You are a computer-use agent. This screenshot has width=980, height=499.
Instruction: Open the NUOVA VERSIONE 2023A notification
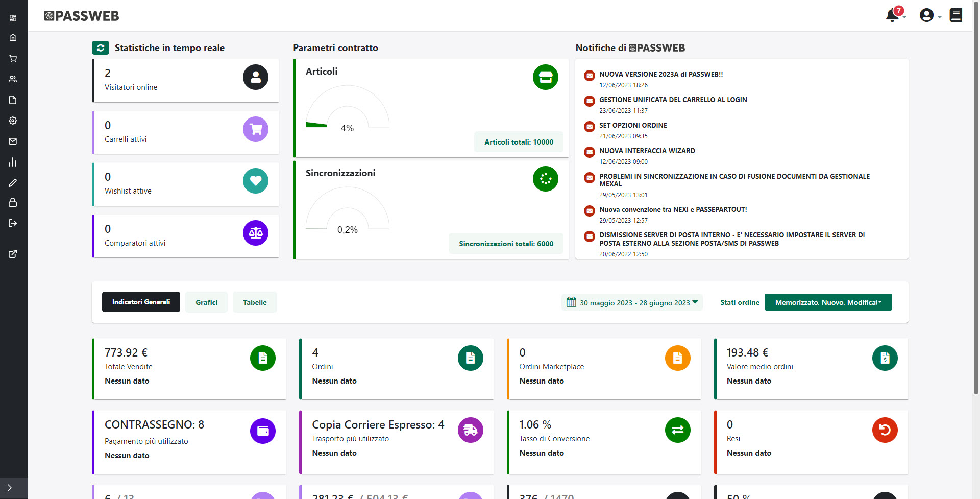(x=660, y=74)
